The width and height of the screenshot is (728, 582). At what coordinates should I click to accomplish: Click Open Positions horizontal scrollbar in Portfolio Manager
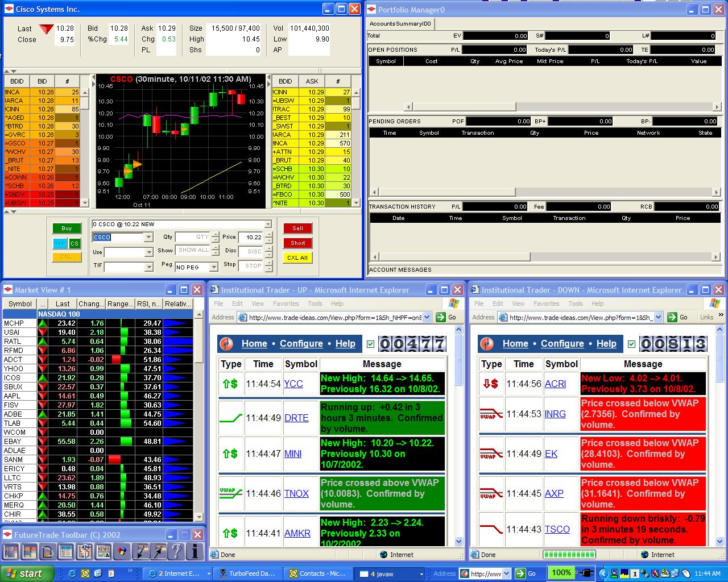[562, 107]
